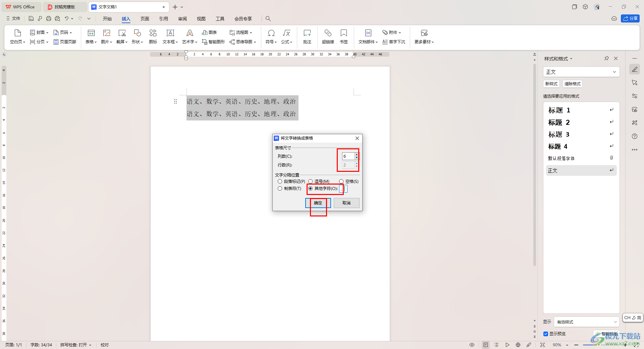The height and width of the screenshot is (349, 644).
Task: Click 拼写检查 status bar entry
Action: pos(76,345)
